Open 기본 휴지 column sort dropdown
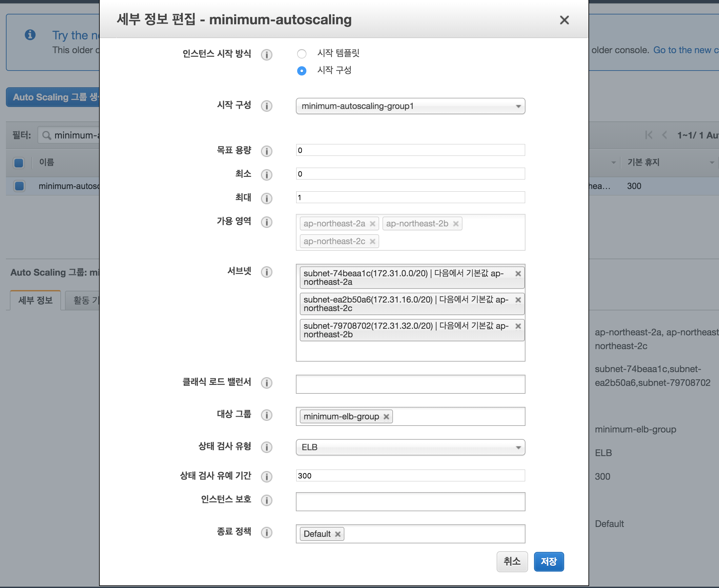 point(711,162)
